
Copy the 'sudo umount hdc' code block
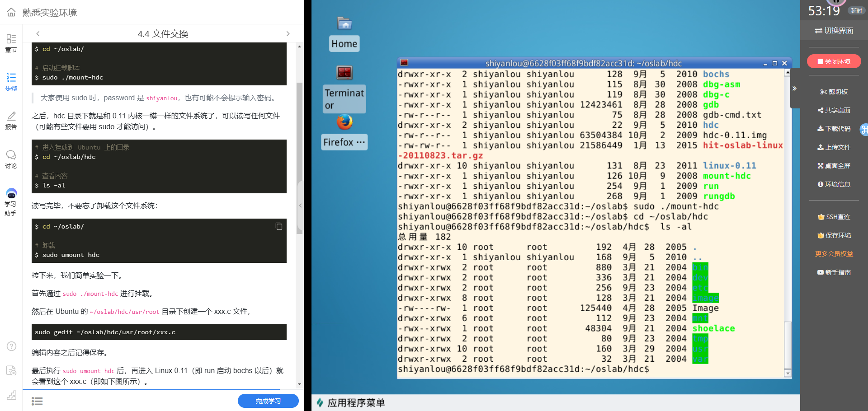click(x=279, y=226)
